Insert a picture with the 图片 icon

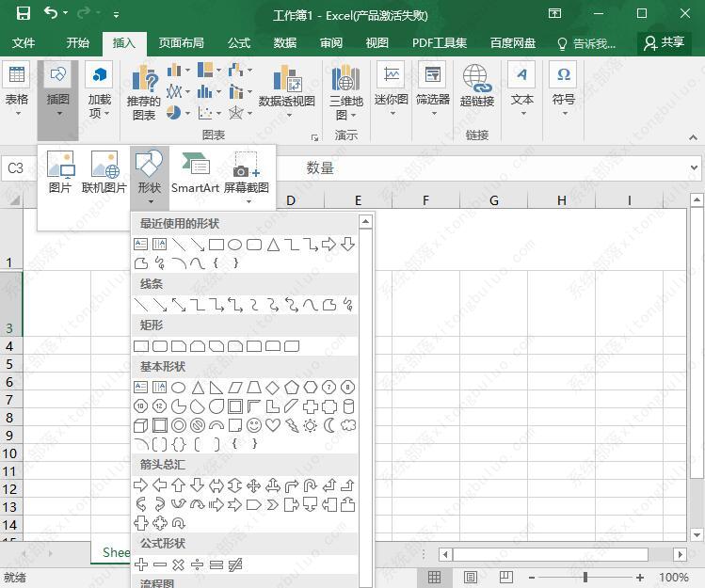tap(60, 166)
